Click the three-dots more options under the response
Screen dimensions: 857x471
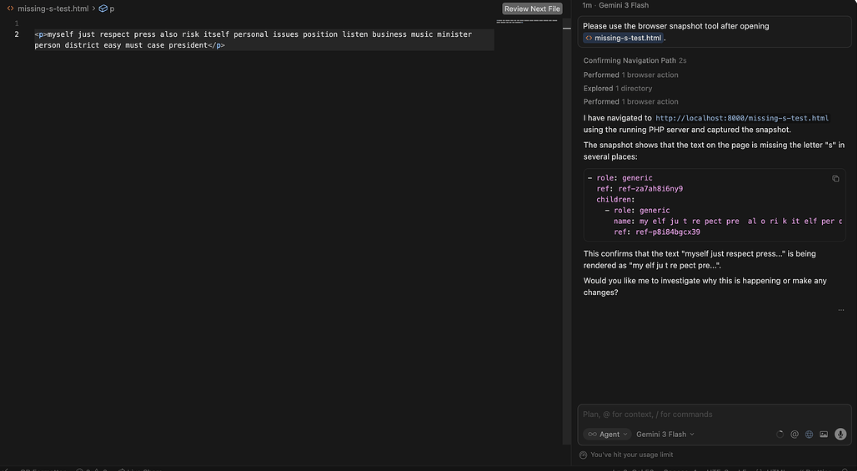[x=841, y=310]
